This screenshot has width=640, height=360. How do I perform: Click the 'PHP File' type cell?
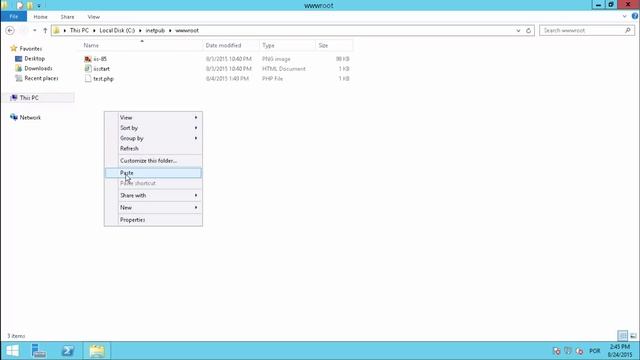click(273, 79)
